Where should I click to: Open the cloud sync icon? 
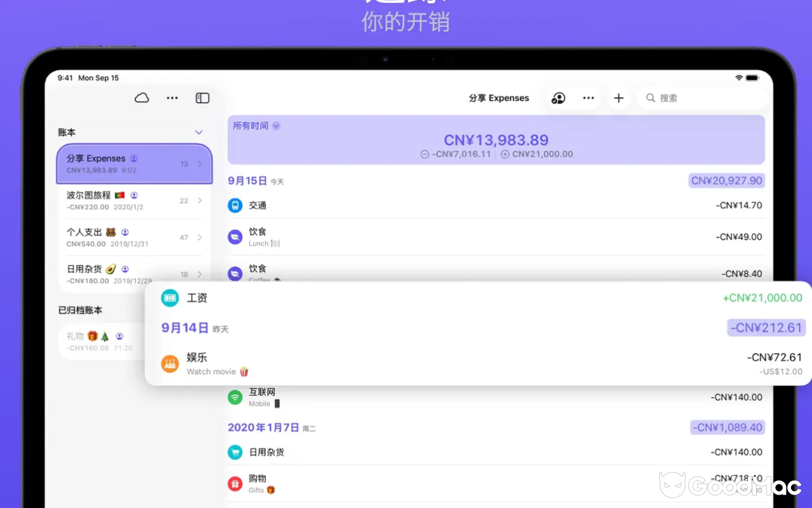(x=141, y=98)
